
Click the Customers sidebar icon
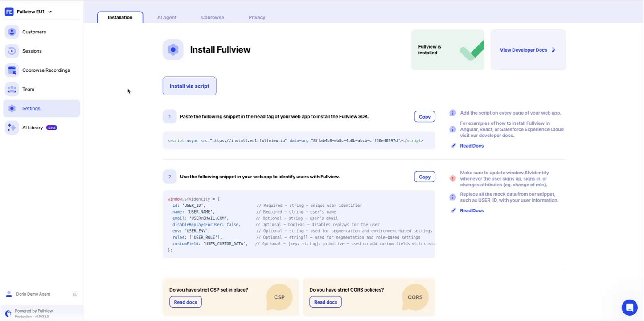pyautogui.click(x=12, y=32)
